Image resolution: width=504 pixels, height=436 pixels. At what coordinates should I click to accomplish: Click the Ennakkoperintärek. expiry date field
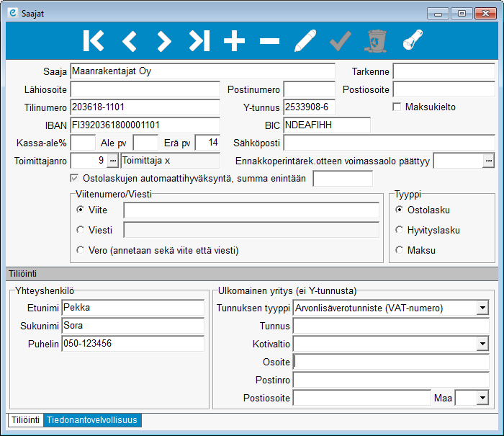(x=458, y=161)
